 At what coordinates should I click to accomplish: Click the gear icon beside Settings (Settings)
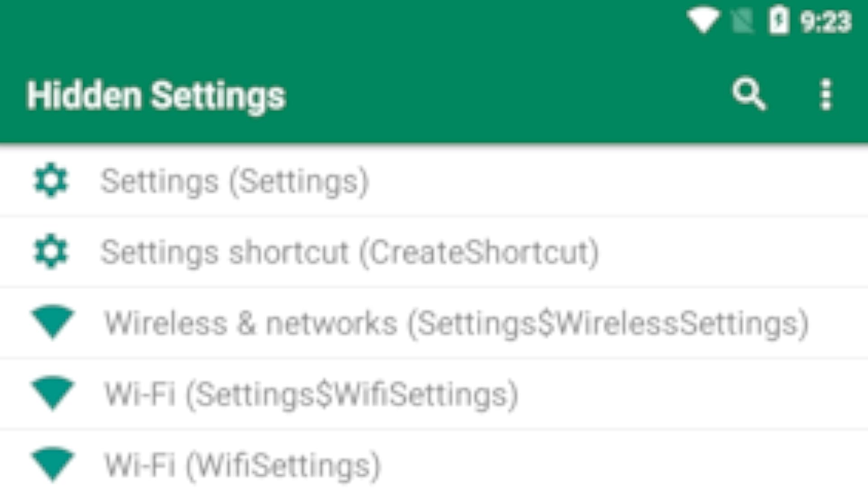pos(51,181)
